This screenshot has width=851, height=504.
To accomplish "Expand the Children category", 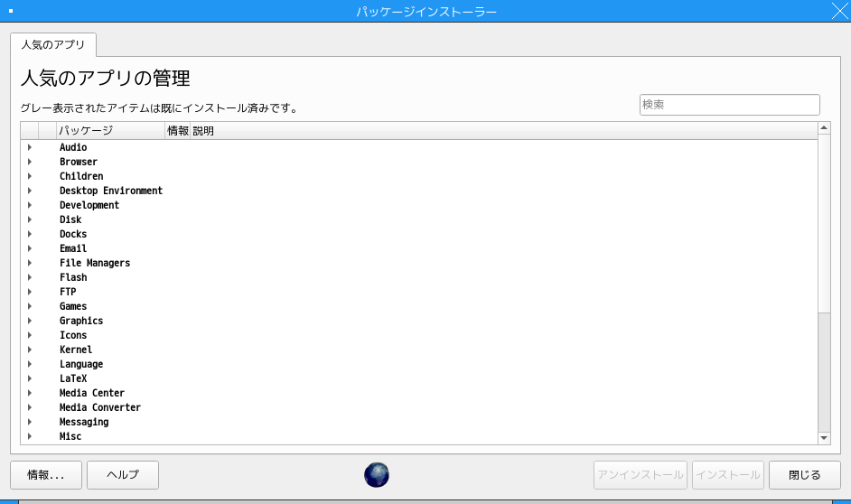I will [29, 176].
